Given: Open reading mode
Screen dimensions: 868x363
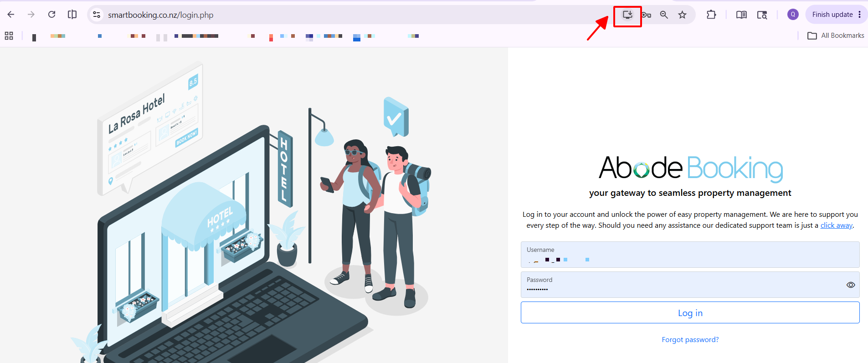Looking at the screenshot, I should 741,15.
